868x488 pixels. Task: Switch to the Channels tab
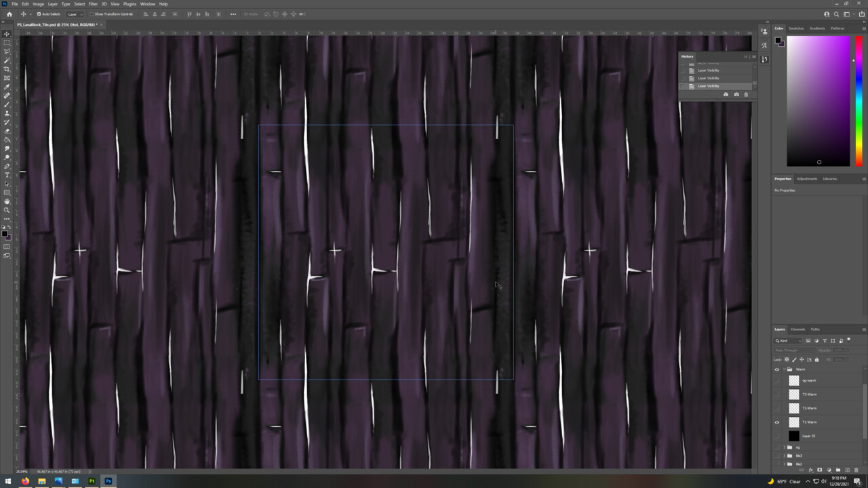point(797,329)
